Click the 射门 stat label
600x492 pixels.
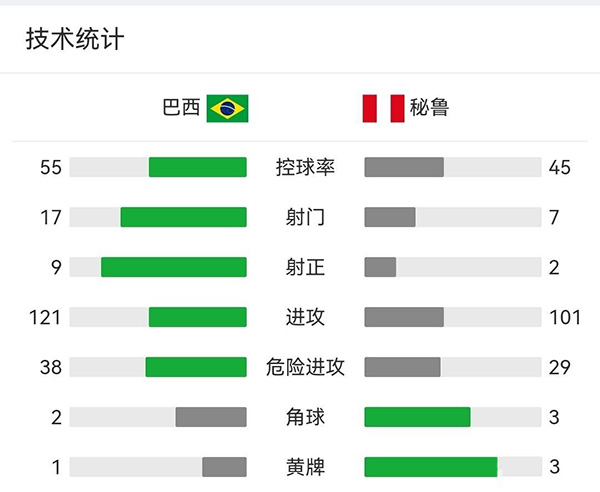305,217
